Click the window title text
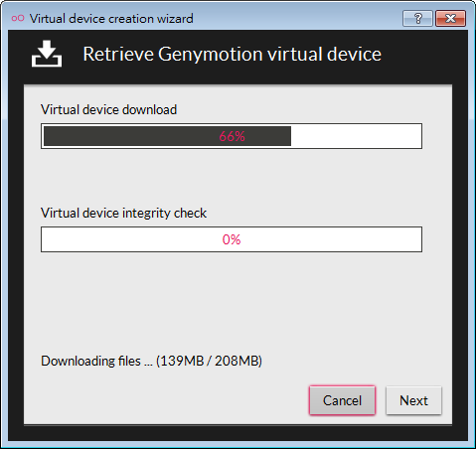 tap(111, 19)
